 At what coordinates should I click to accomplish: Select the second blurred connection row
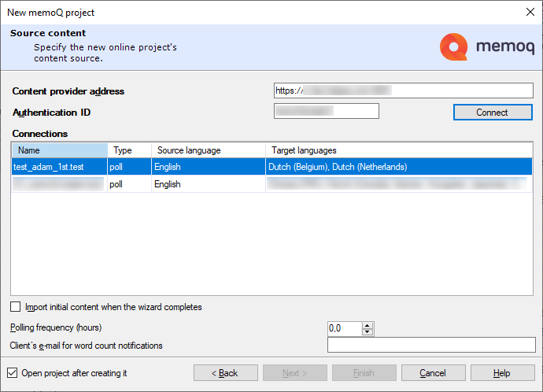coord(59,184)
